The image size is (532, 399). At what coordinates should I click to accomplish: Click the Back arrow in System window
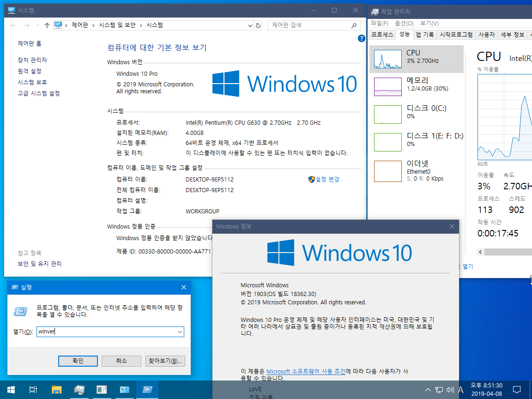13,25
